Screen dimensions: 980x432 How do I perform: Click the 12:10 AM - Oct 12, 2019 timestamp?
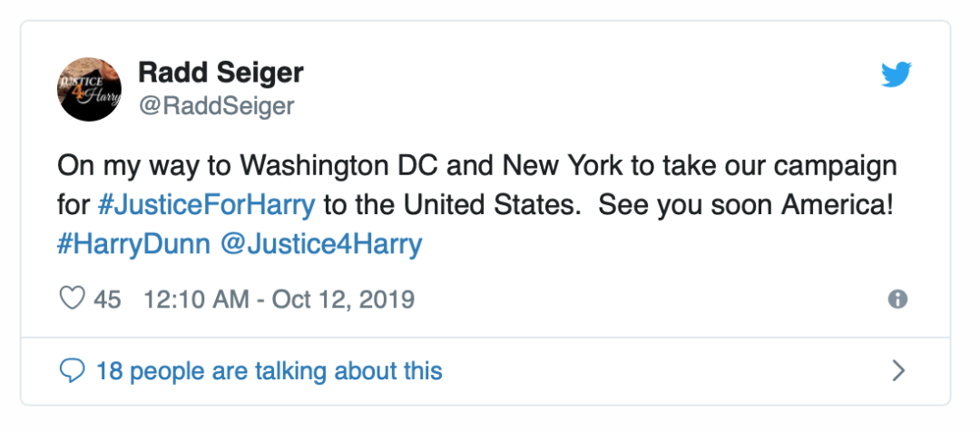point(279,299)
